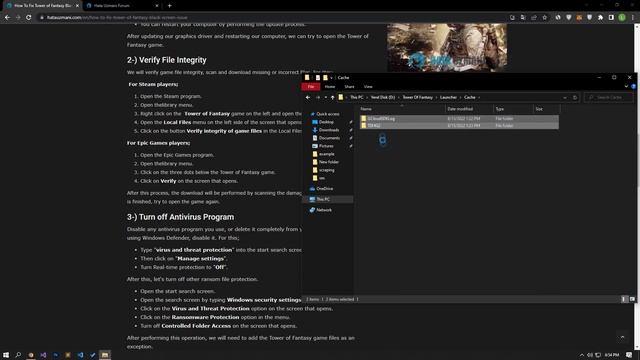Select the first folder in Cache list
Screen dimensions: 640x360
pyautogui.click(x=459, y=119)
